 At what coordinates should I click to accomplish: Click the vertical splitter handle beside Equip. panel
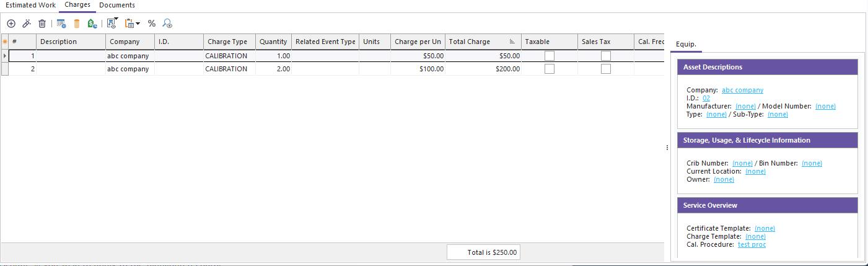tap(667, 148)
